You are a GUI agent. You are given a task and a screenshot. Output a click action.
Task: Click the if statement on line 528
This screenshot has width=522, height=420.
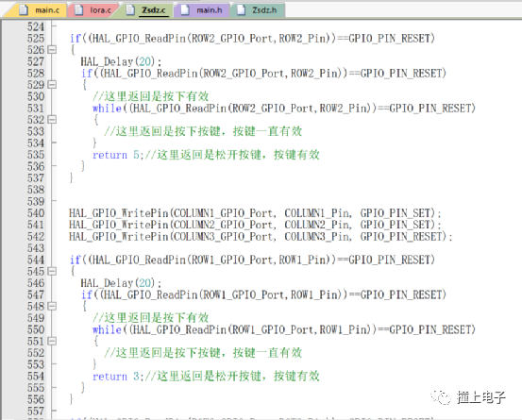tap(263, 74)
